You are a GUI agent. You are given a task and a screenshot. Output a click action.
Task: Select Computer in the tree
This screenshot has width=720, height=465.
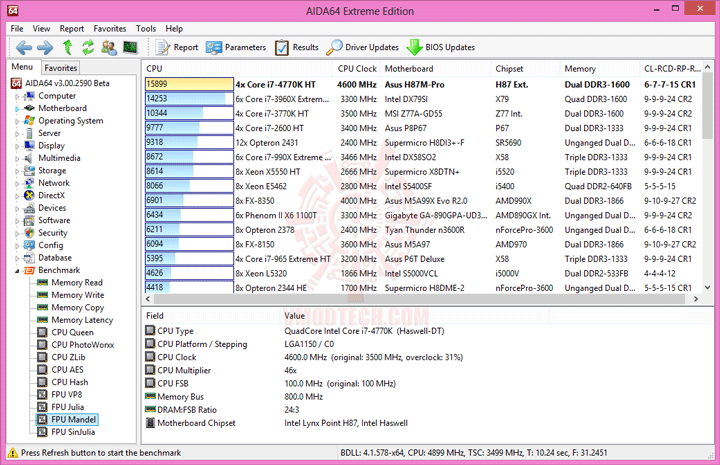pos(56,95)
